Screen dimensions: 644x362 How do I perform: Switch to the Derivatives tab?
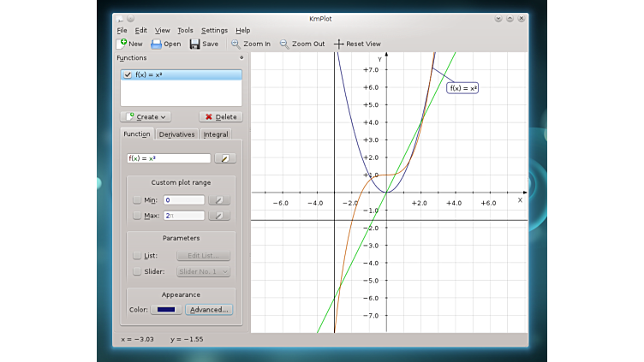[x=177, y=134]
